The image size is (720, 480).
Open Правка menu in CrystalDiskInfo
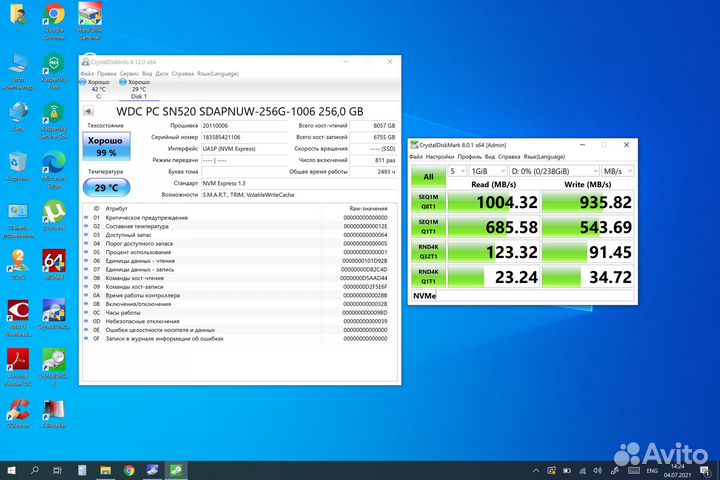pyautogui.click(x=107, y=73)
